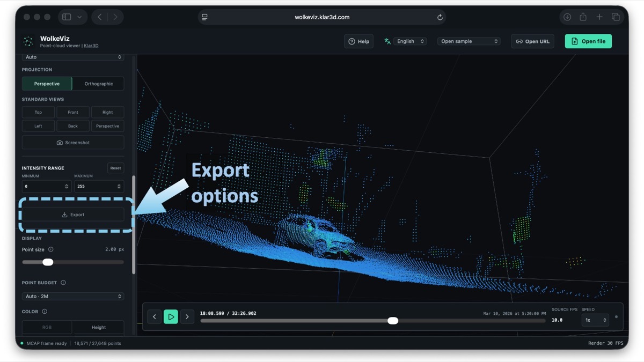Open a new browser tab
The image size is (644, 362).
point(599,17)
